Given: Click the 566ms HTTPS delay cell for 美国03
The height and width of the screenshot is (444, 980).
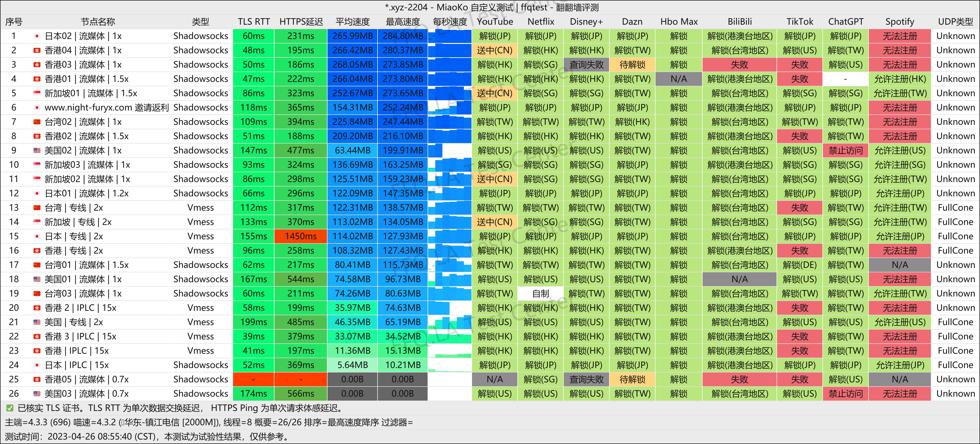Looking at the screenshot, I should tap(301, 393).
